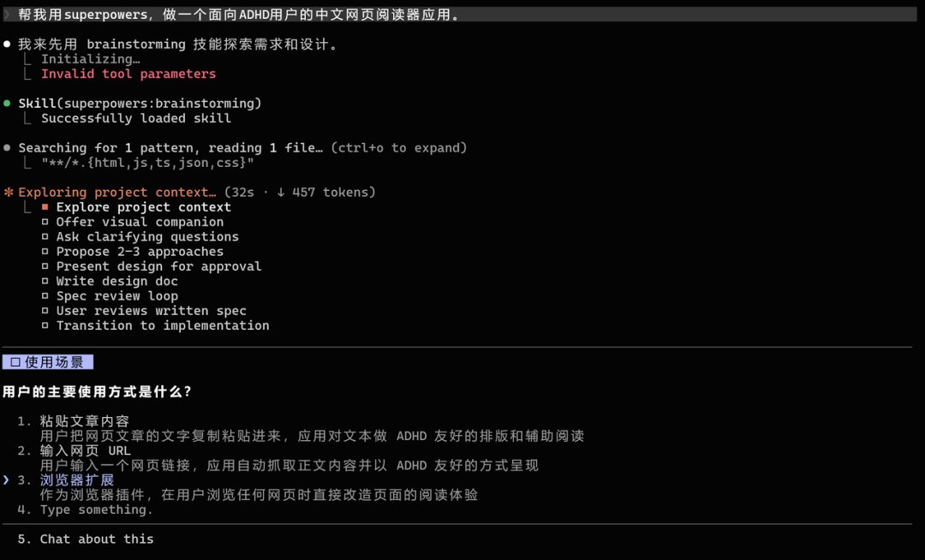Click the prompt chevron at the top input line

(x=8, y=15)
